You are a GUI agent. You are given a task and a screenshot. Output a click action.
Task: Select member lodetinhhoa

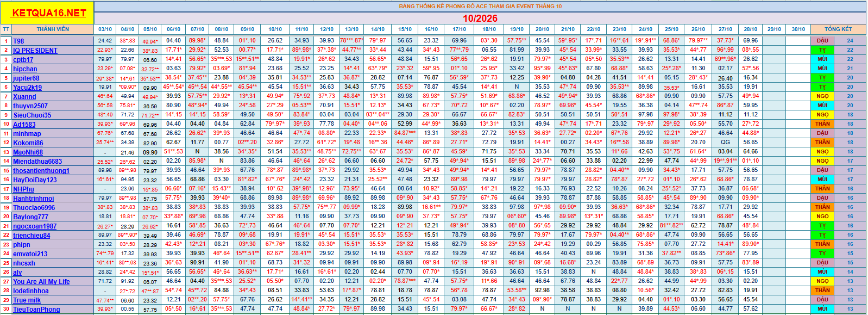click(31, 291)
